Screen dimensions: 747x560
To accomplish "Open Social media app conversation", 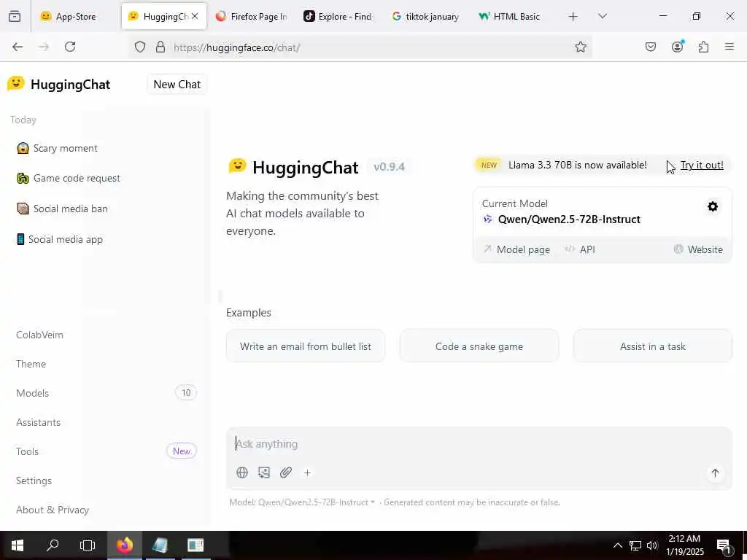I will (60, 239).
